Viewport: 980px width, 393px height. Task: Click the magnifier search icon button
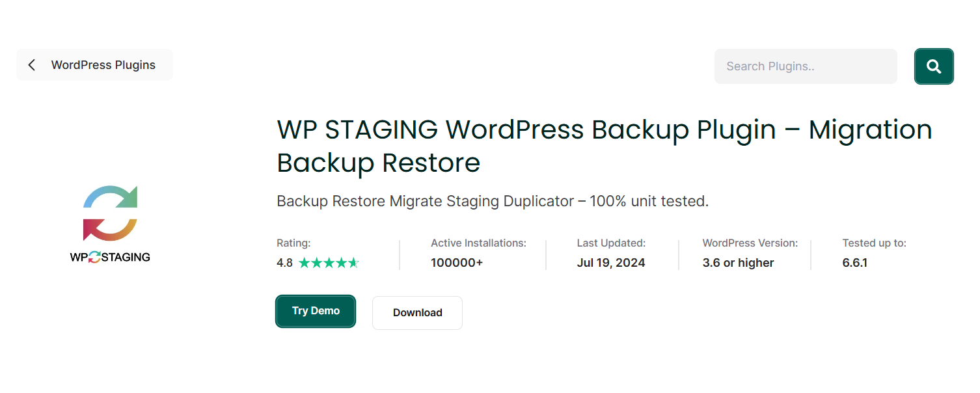[x=934, y=66]
